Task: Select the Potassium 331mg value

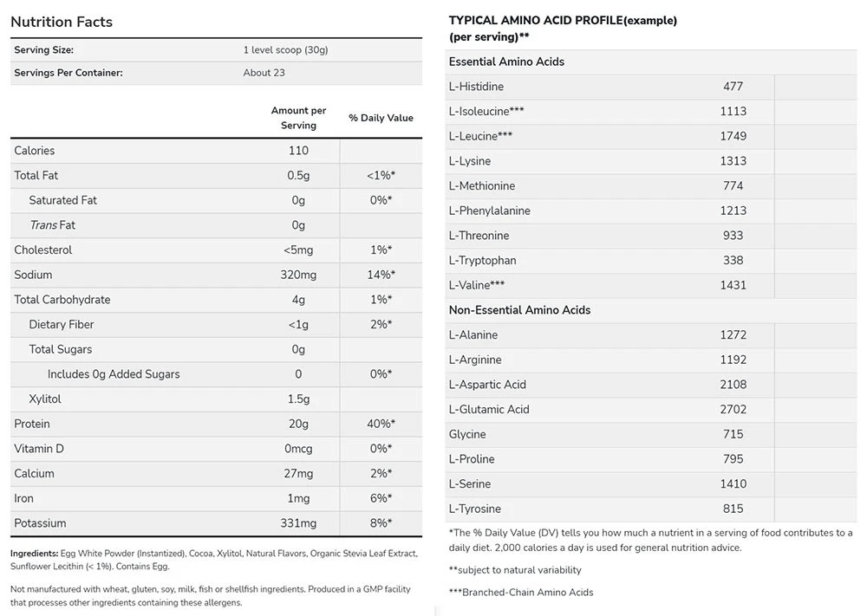Action: coord(298,523)
